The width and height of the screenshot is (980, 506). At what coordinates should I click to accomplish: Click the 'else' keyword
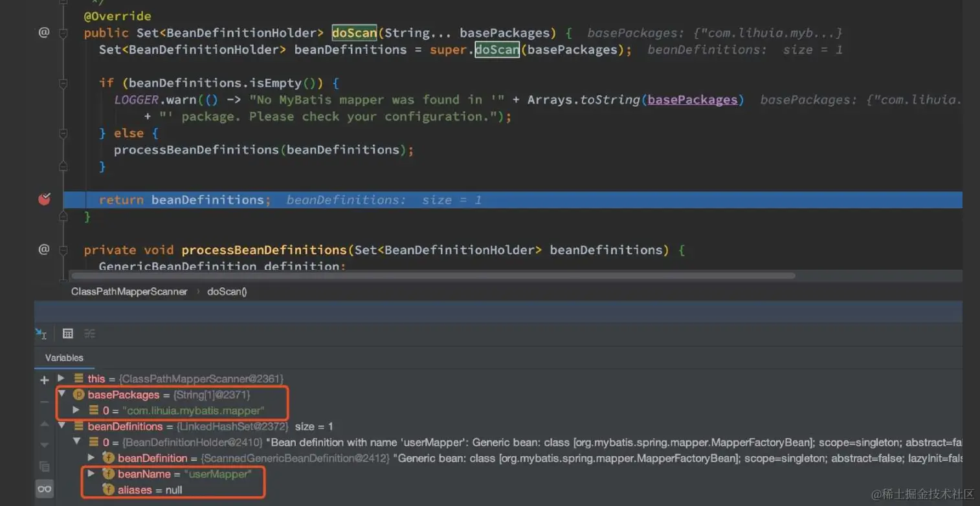[x=129, y=133]
